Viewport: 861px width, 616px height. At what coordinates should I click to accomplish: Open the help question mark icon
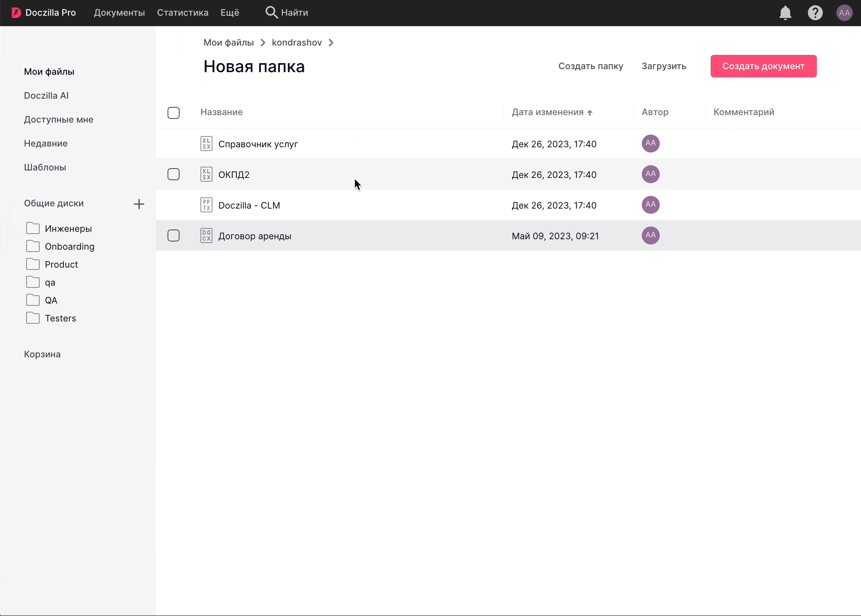point(815,13)
